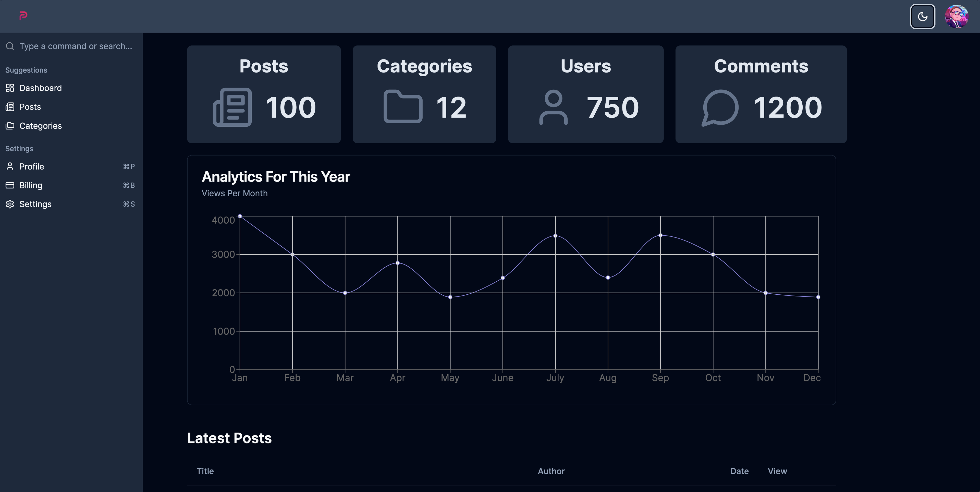Toggle dark mode with the moon button

pyautogui.click(x=922, y=16)
